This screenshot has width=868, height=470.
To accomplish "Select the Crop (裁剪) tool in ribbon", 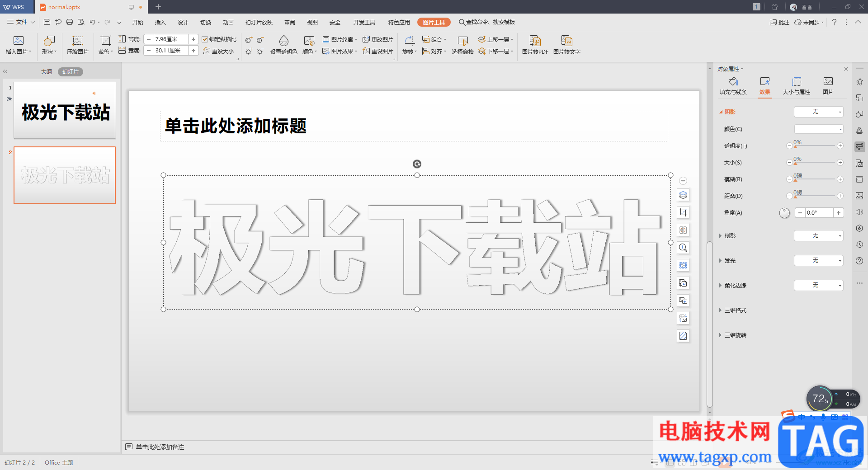I will click(105, 41).
